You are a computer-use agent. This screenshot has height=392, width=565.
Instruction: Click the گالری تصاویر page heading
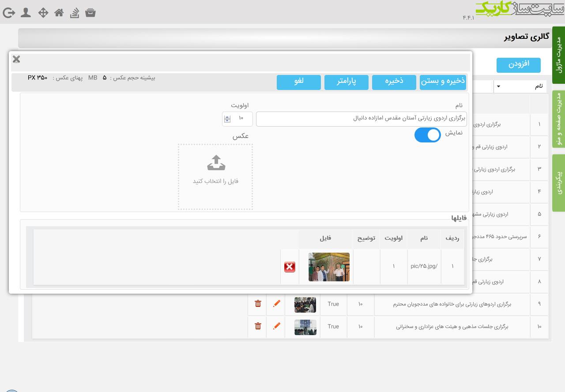tap(527, 37)
